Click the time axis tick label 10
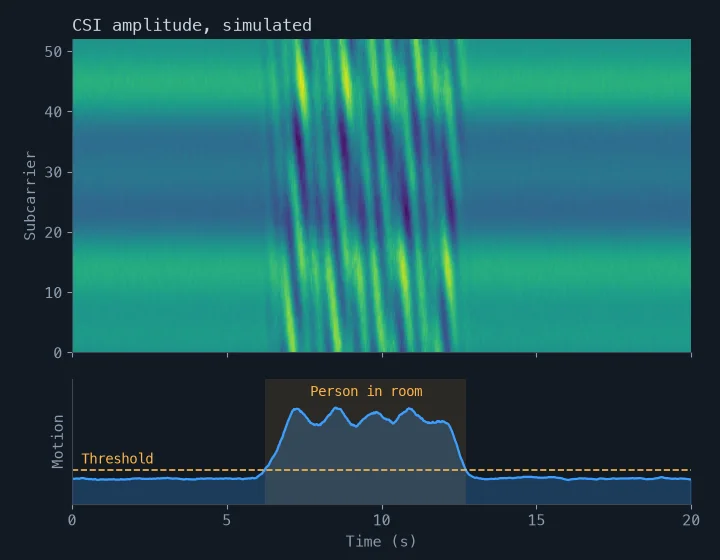 coord(382,520)
